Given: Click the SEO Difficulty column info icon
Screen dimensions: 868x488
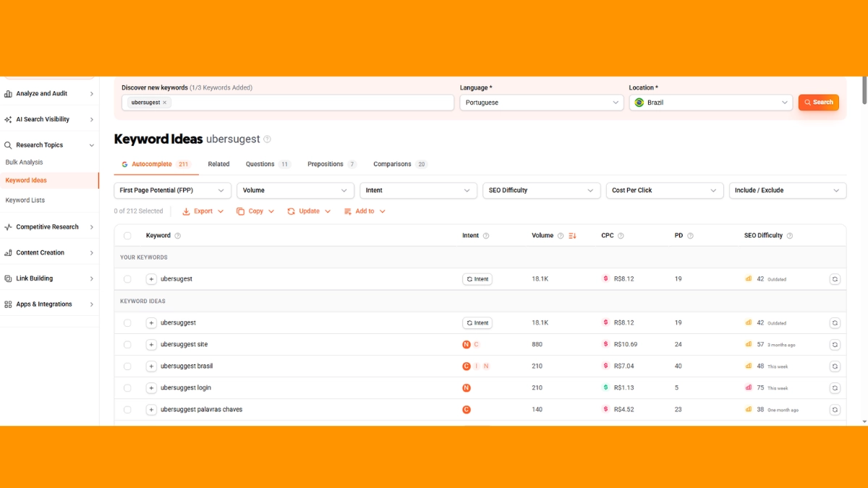Looking at the screenshot, I should tap(790, 236).
